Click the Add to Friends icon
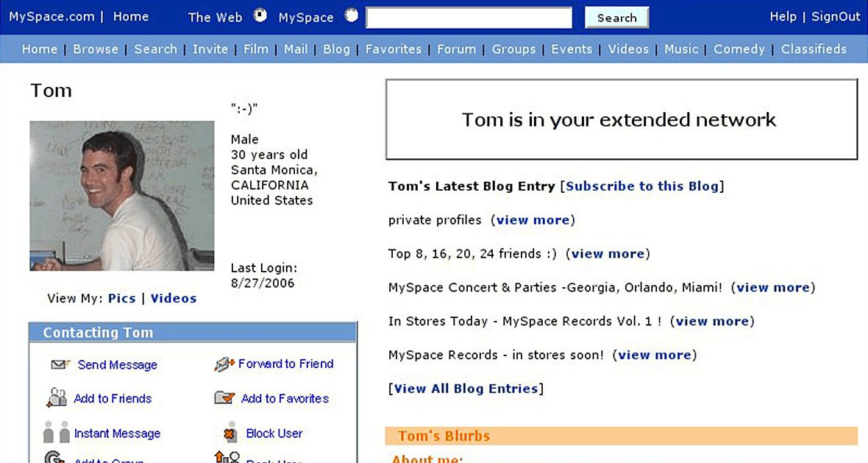The width and height of the screenshot is (868, 463). 57,397
